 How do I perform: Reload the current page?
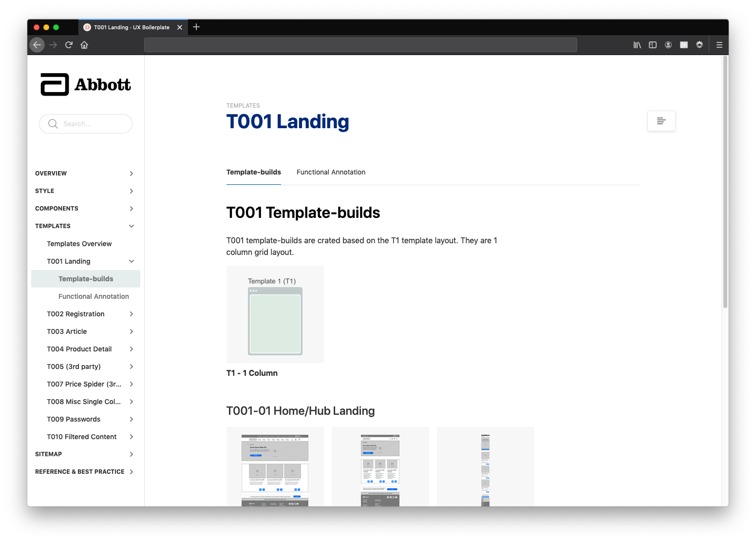click(x=69, y=45)
